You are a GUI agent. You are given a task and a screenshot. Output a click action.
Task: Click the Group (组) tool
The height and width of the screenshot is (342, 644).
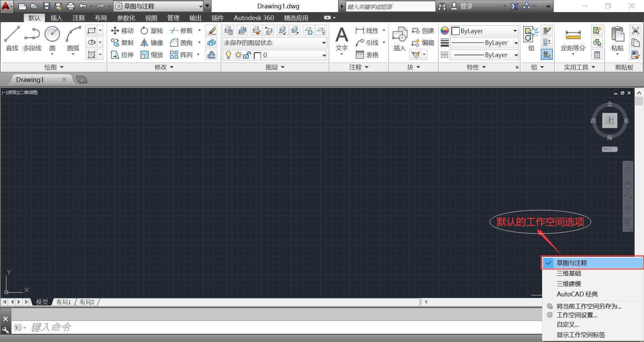pyautogui.click(x=531, y=39)
